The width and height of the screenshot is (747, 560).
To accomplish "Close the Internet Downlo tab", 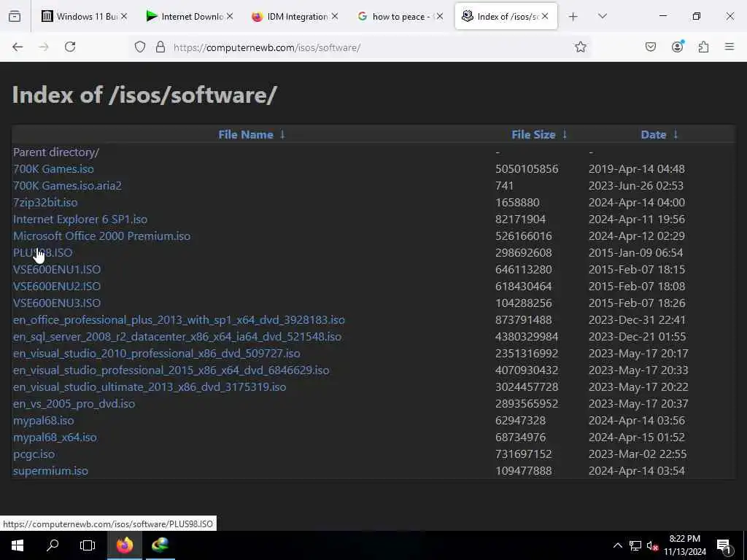I will [x=230, y=16].
